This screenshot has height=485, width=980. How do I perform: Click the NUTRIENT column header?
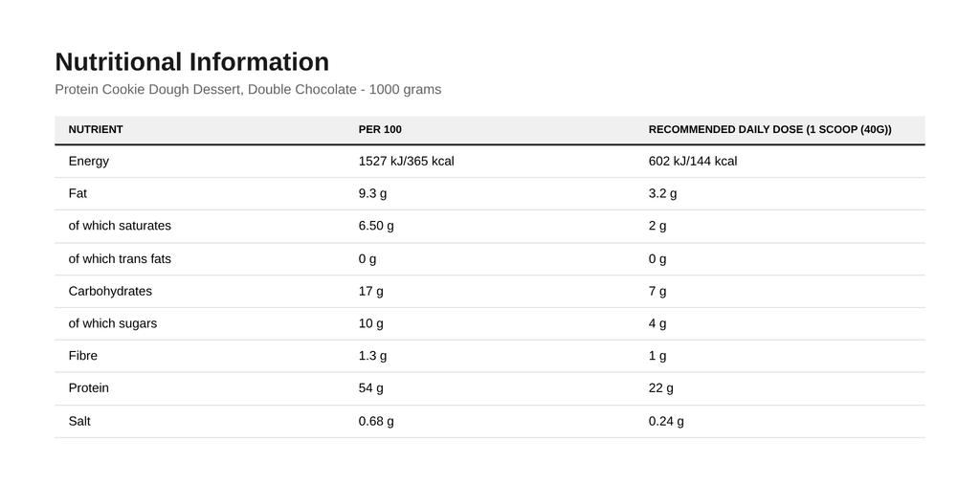point(96,129)
